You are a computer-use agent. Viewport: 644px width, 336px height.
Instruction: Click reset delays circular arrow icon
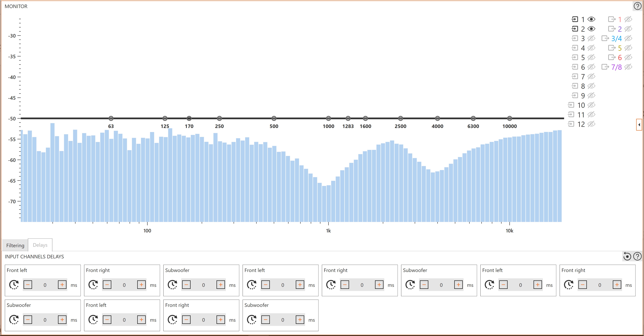click(627, 256)
